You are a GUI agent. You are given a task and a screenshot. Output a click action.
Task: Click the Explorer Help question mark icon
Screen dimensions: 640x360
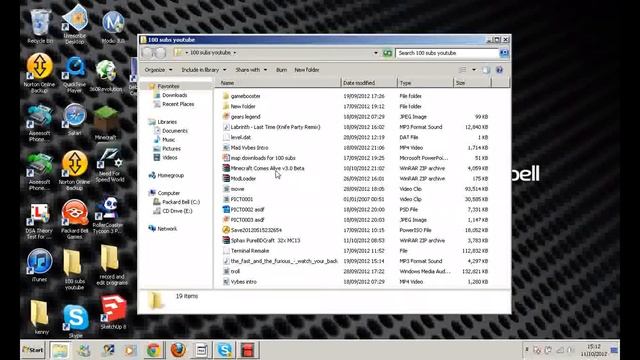tap(499, 70)
